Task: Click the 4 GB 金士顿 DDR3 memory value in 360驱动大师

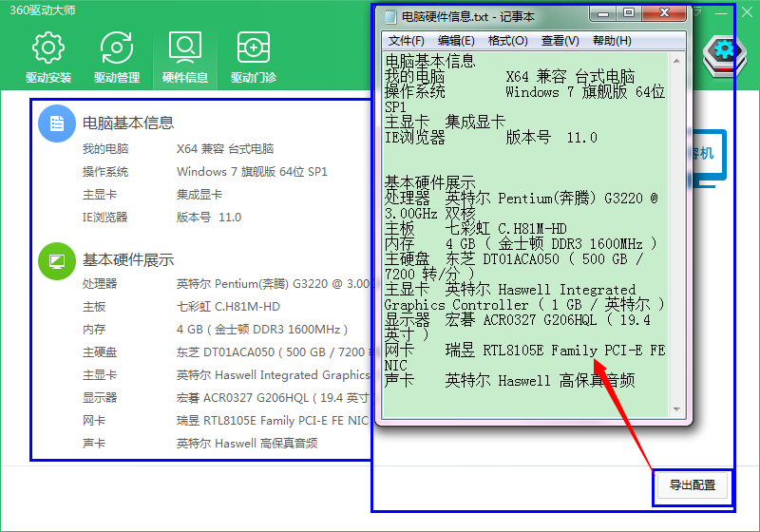Action: point(262,330)
